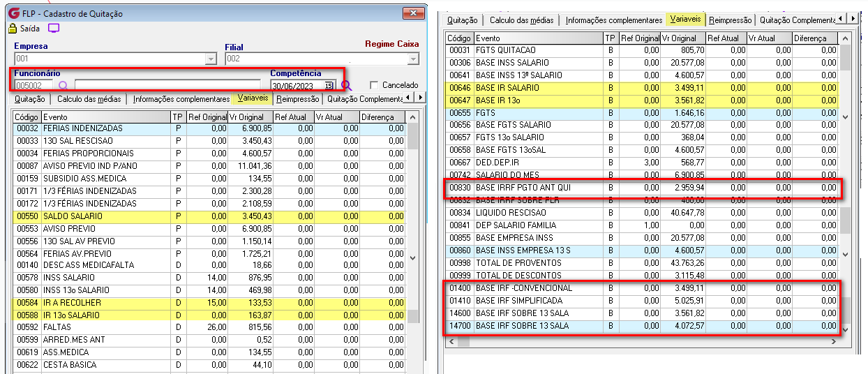868x374 pixels.
Task: Expand the Empresa dropdown
Action: [211, 59]
